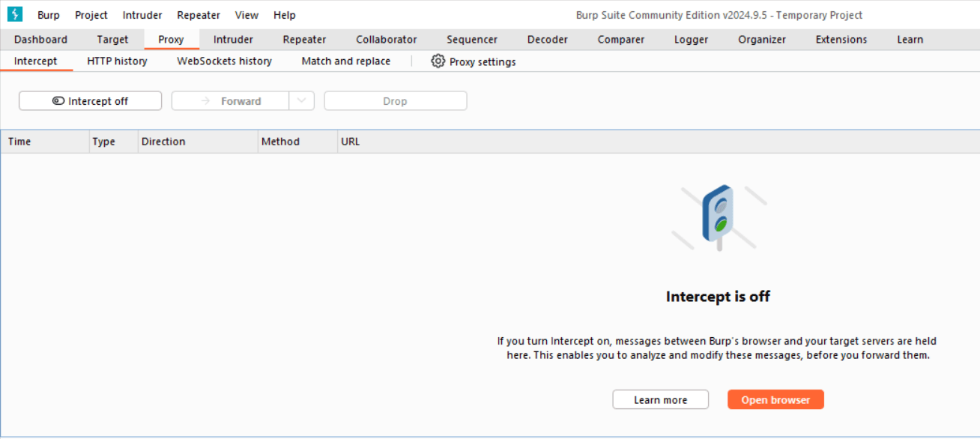The width and height of the screenshot is (980, 439).
Task: Open Proxy settings
Action: point(474,61)
